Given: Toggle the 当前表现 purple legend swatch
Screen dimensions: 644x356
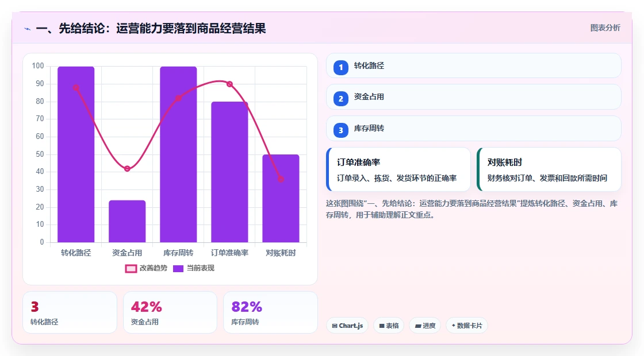Looking at the screenshot, I should 178,269.
